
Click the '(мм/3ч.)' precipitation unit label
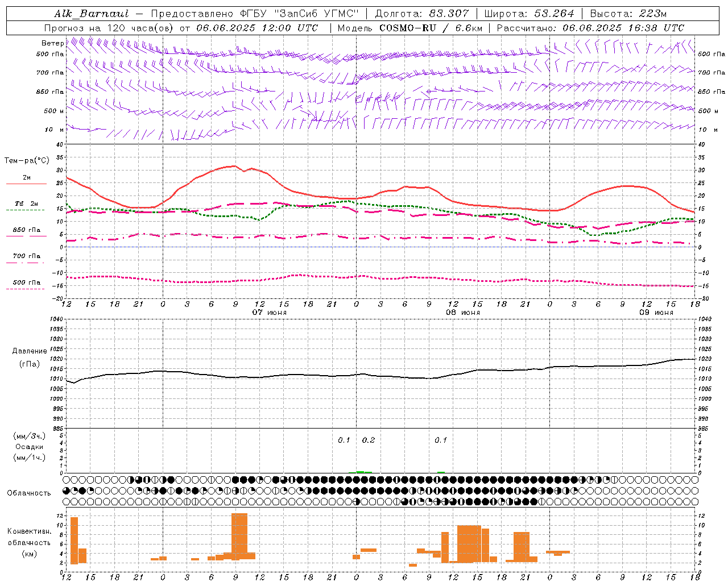point(29,436)
